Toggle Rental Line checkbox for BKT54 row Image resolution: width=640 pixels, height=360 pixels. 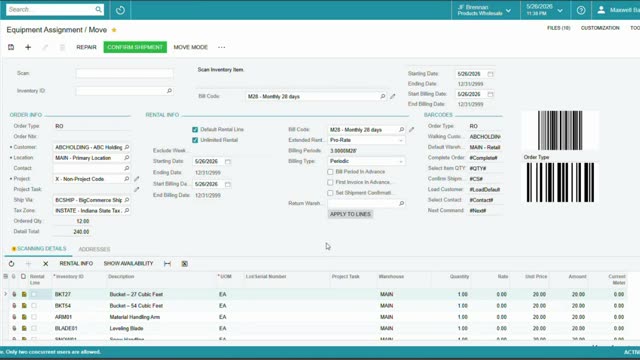point(34,306)
